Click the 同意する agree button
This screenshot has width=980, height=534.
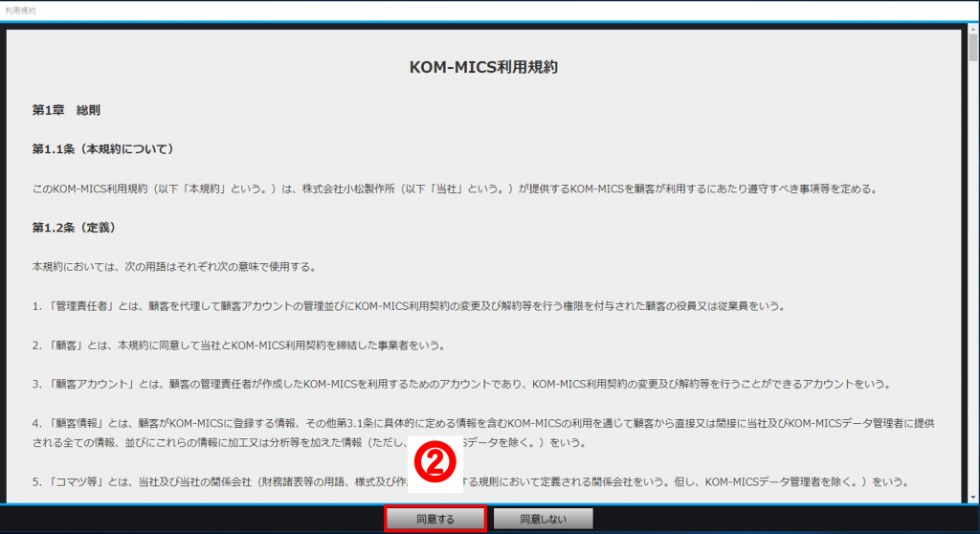[x=435, y=519]
